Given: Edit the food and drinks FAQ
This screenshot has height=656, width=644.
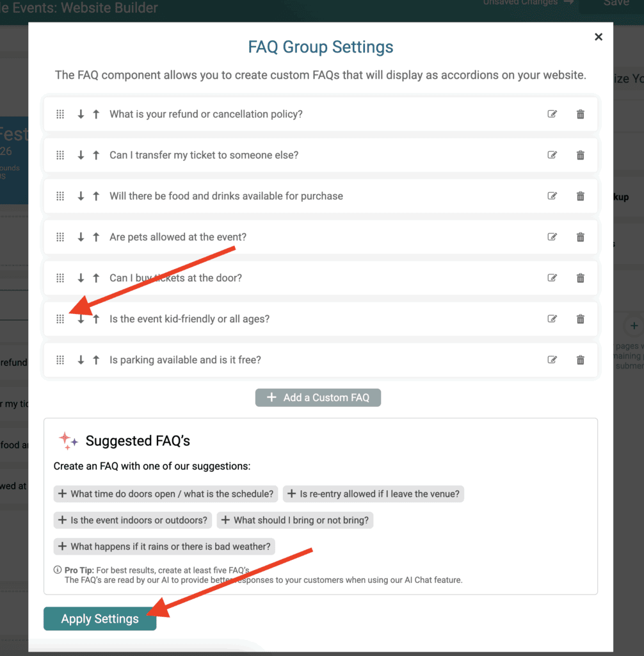Looking at the screenshot, I should pos(552,196).
